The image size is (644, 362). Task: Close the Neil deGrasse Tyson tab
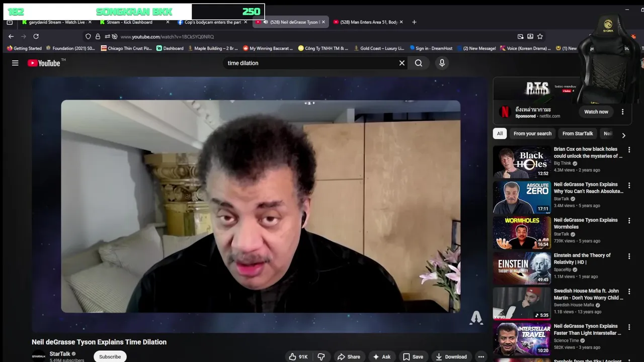click(324, 22)
